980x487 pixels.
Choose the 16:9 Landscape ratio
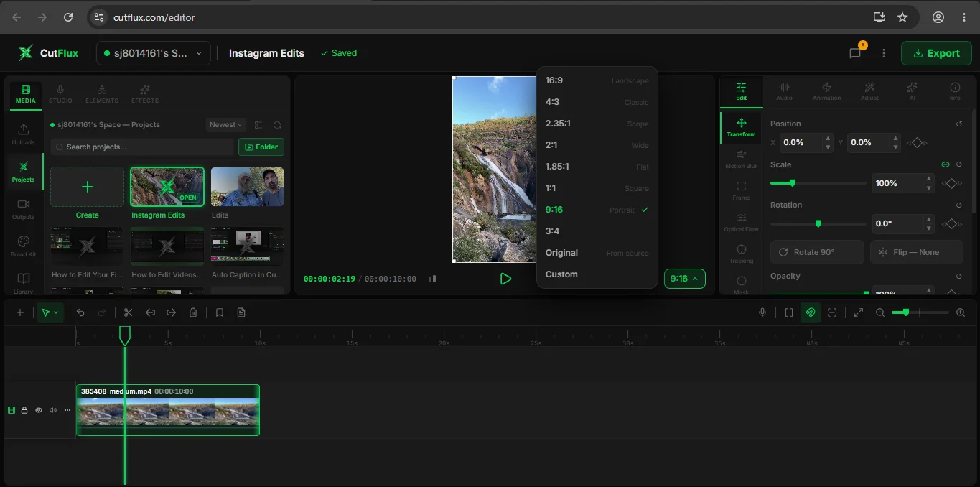pos(597,80)
